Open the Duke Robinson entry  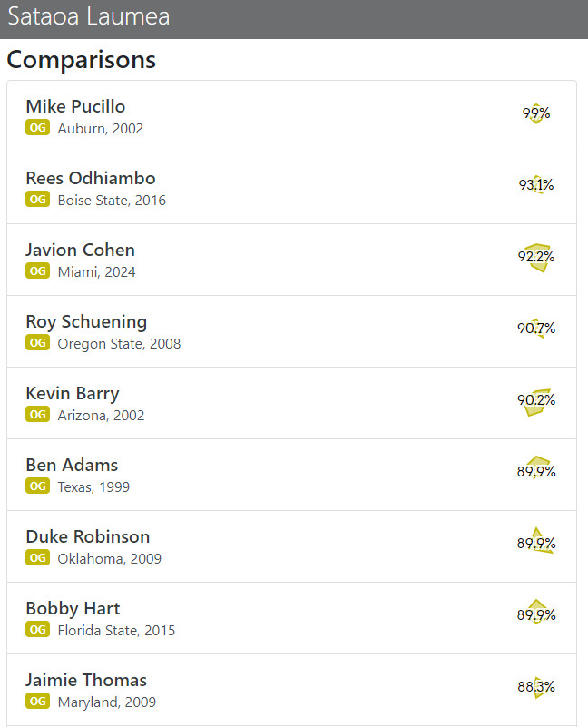click(291, 546)
